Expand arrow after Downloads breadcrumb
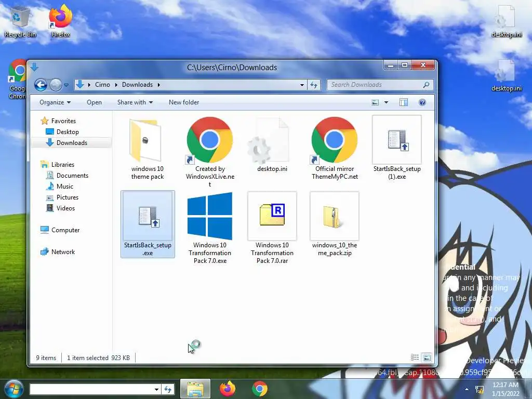The width and height of the screenshot is (532, 399). click(x=159, y=85)
